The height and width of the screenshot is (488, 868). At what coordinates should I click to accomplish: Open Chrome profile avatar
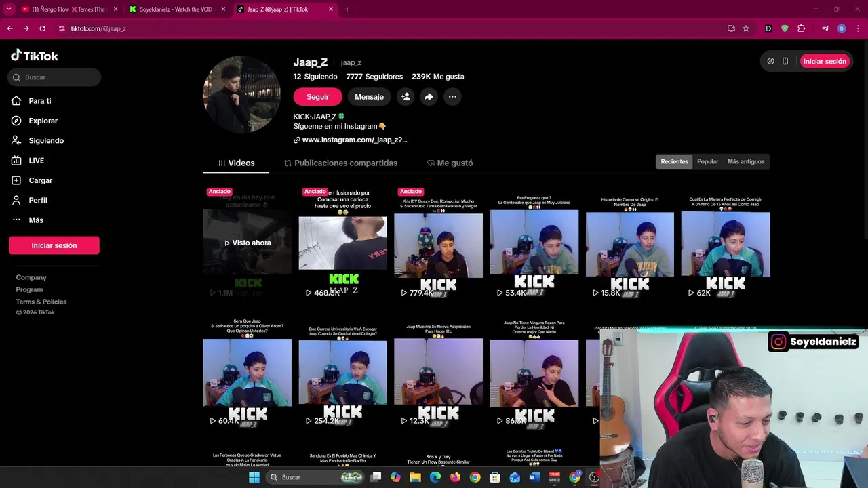[x=842, y=28]
